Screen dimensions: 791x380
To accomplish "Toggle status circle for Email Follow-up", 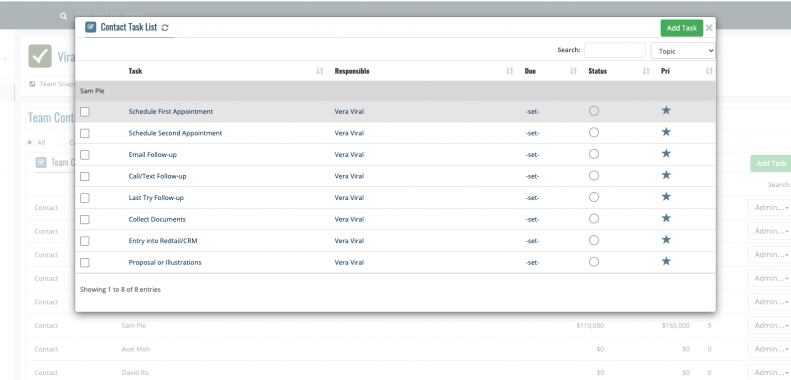I will coord(594,154).
